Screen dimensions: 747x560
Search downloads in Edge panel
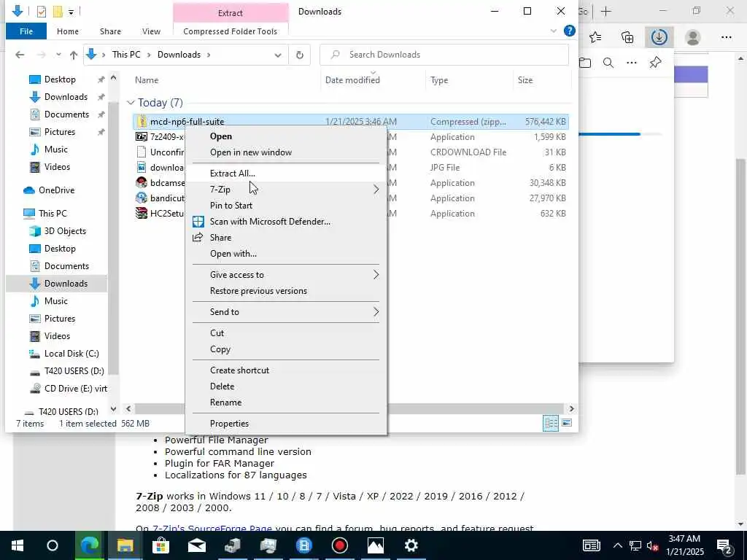click(x=608, y=63)
